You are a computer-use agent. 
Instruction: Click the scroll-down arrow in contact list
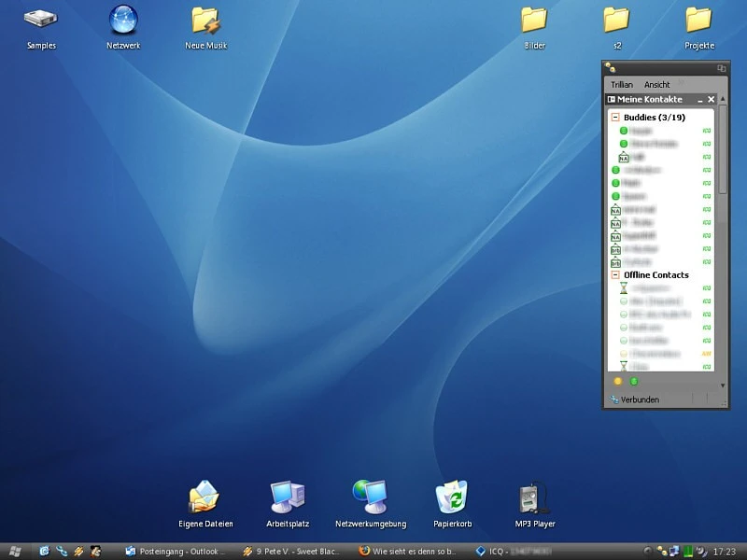(x=723, y=385)
